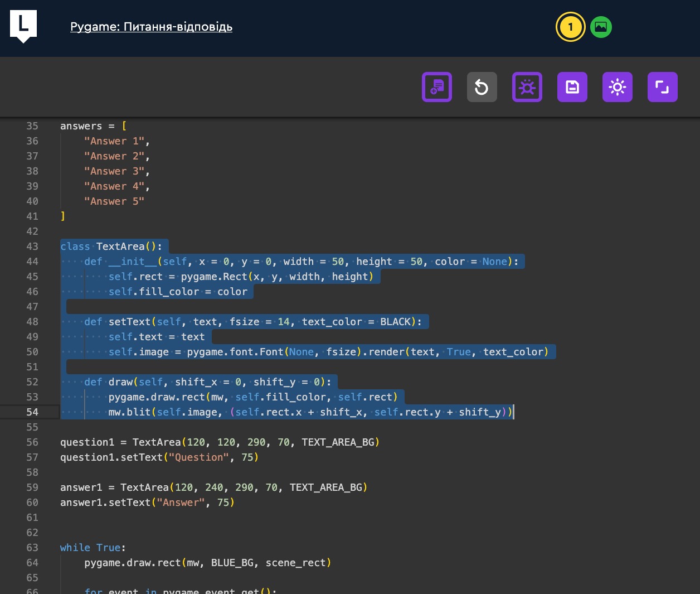The width and height of the screenshot is (700, 594).
Task: Click the add new file icon
Action: pos(436,87)
